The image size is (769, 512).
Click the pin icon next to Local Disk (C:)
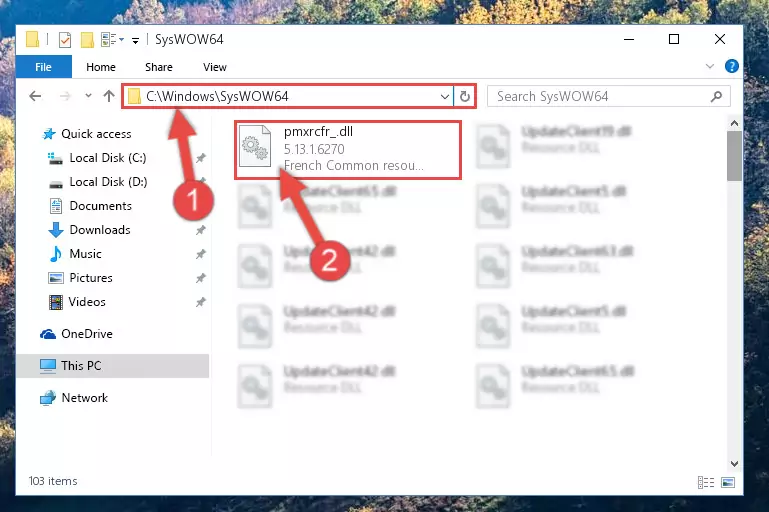(201, 158)
